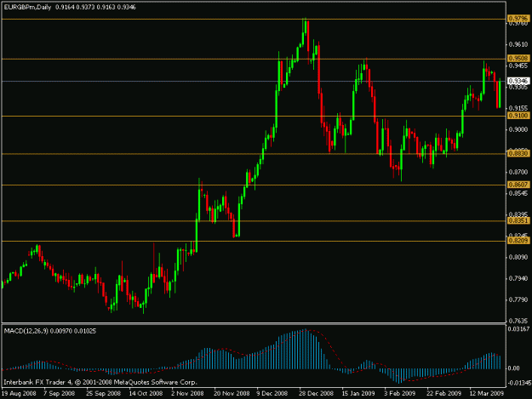
Task: Click the 0.9000 price scale value
Action: pos(518,129)
